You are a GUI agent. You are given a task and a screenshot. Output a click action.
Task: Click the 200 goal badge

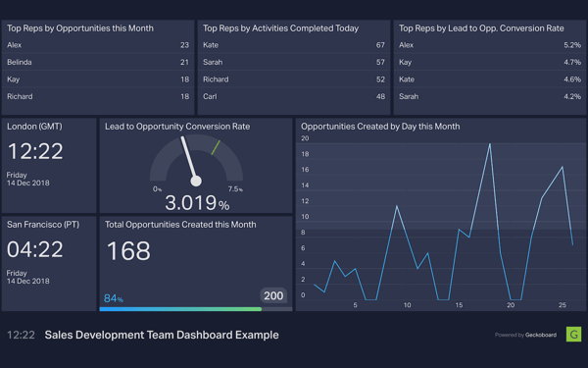coord(273,296)
